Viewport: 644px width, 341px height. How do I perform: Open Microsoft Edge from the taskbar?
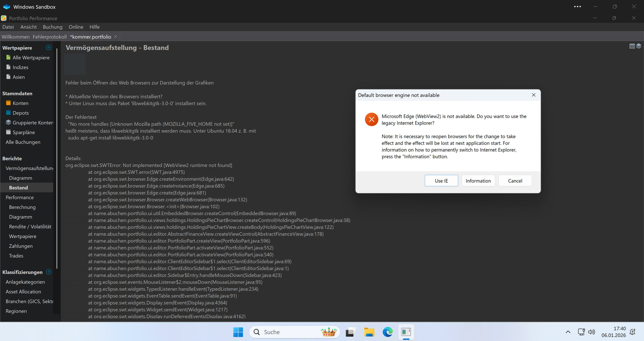pos(387,332)
